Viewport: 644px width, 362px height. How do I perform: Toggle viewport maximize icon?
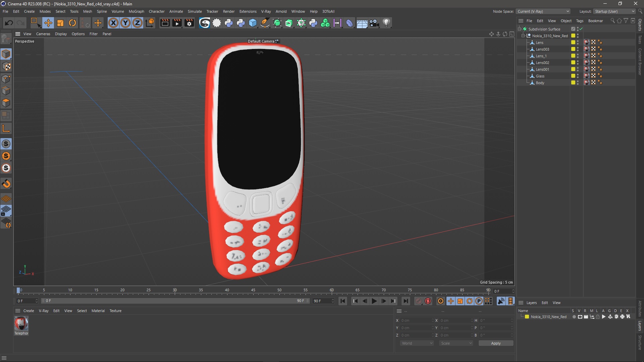(512, 34)
